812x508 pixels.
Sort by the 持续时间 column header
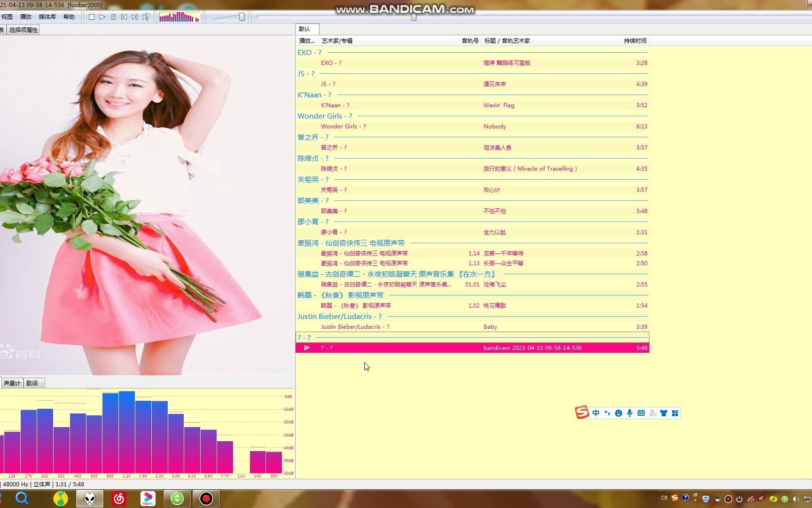click(634, 41)
